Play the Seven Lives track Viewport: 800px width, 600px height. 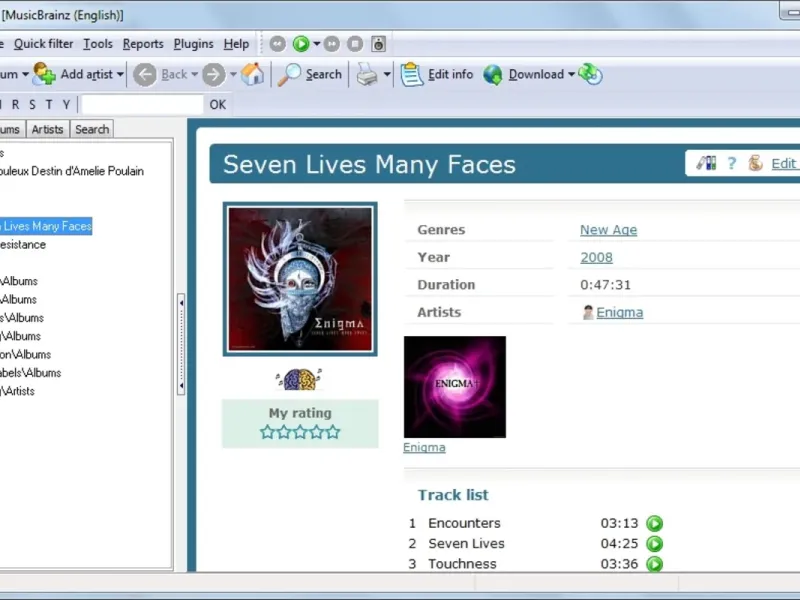(655, 544)
